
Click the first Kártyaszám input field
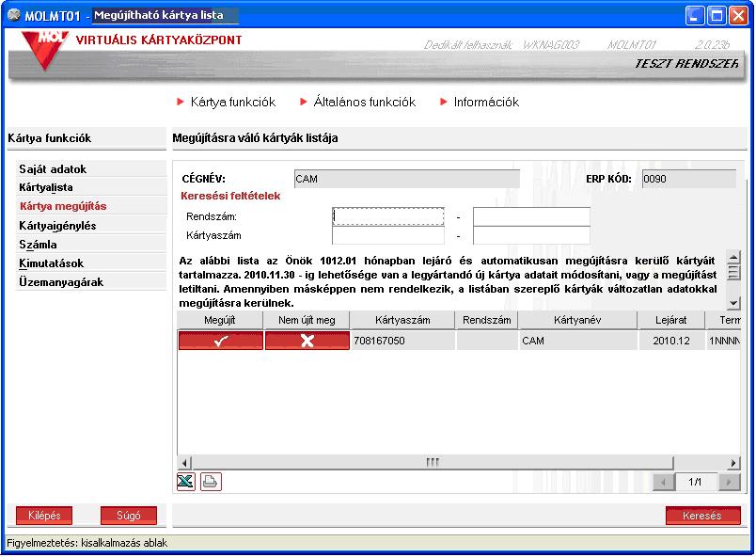tap(388, 235)
